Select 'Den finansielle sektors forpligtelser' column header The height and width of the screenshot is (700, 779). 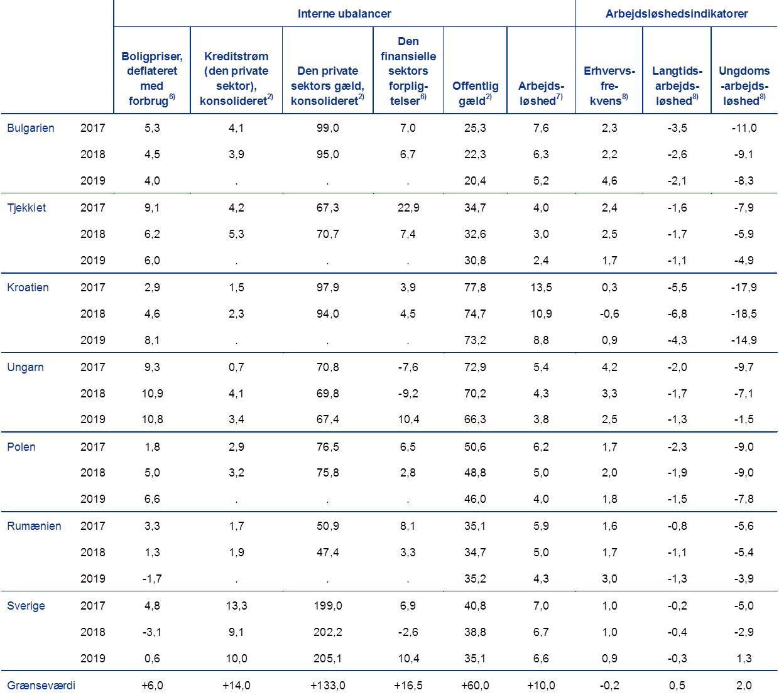coord(408,71)
